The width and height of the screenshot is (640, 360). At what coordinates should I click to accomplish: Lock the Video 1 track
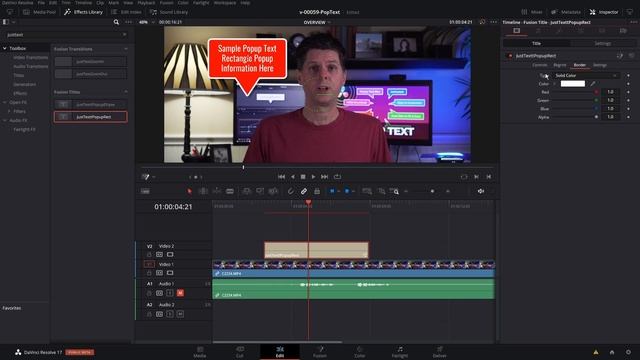pos(149,273)
